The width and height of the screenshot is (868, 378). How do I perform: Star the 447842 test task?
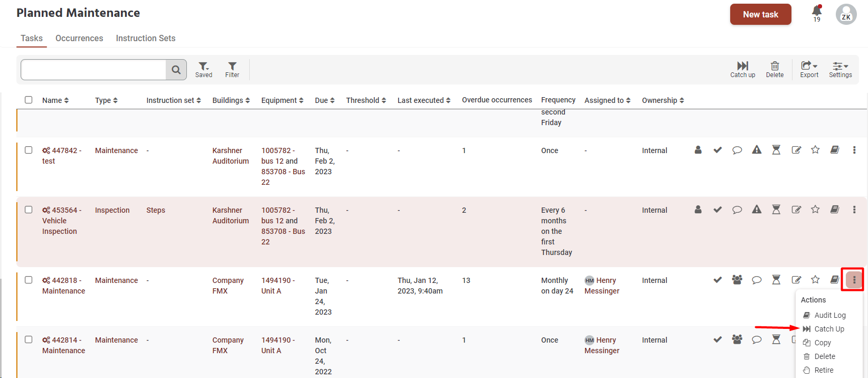pos(815,150)
